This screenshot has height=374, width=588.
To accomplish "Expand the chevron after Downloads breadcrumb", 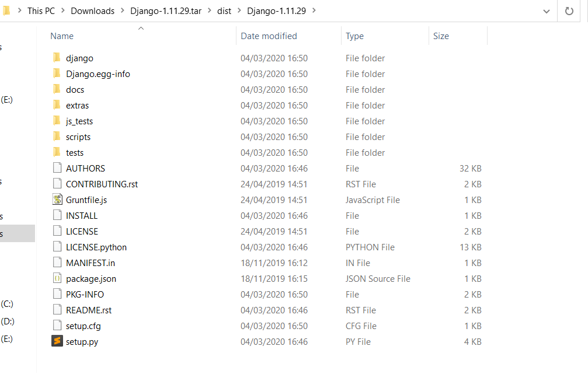I will point(122,11).
